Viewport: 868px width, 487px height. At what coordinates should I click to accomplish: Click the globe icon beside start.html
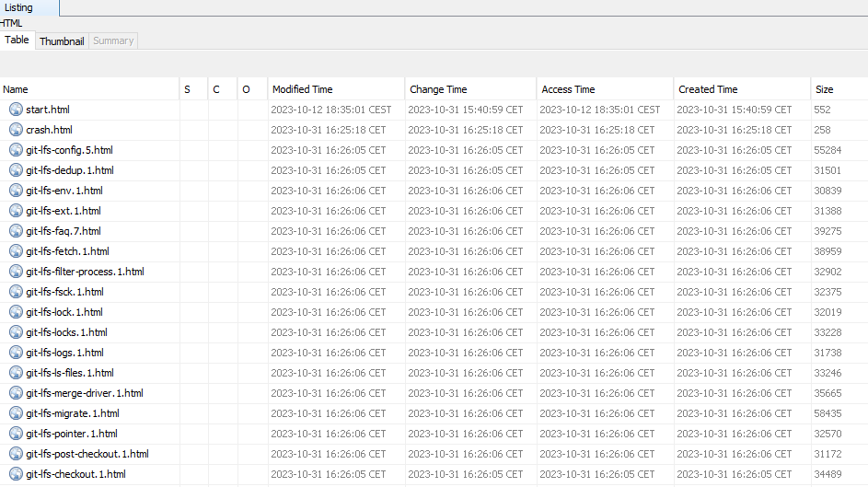tap(16, 110)
